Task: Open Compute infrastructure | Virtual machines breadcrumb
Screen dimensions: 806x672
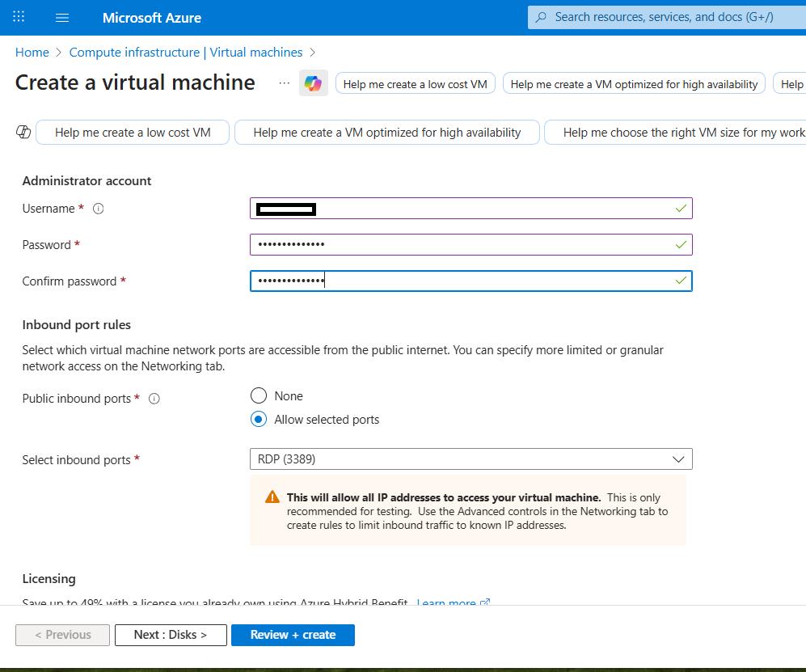Action: pos(186,53)
